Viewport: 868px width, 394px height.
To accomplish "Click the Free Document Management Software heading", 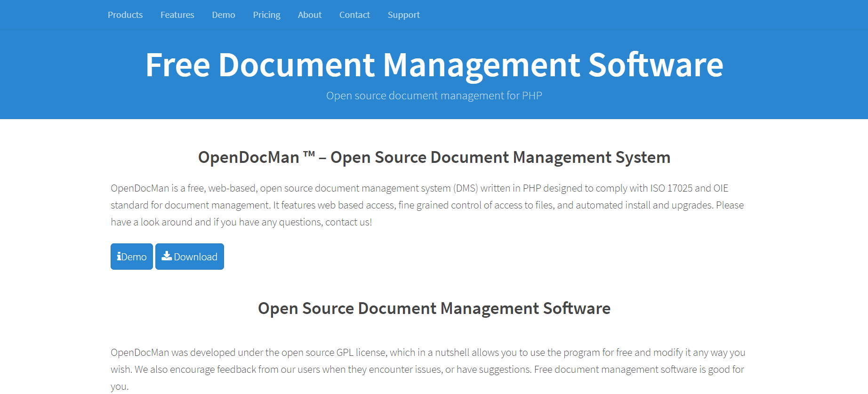I will pyautogui.click(x=434, y=64).
